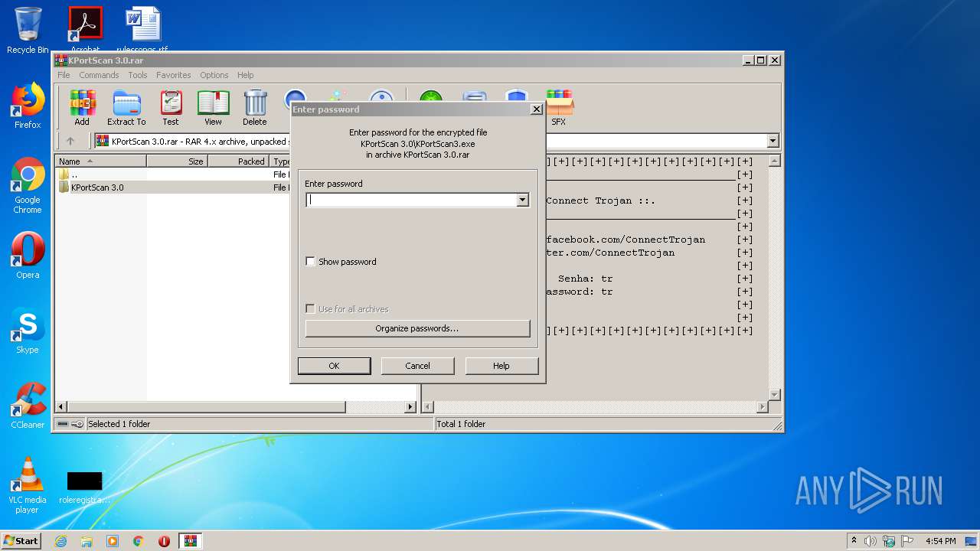Click Internet Explorer icon in taskbar
Screen dimensions: 980x551
[x=60, y=541]
